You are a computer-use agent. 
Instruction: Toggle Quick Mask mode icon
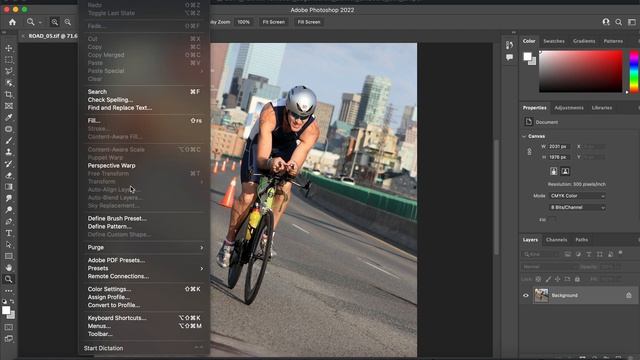click(9, 327)
